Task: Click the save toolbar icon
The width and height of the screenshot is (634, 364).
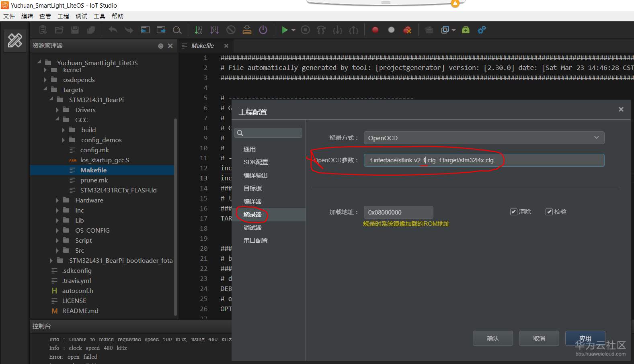Action: (75, 30)
